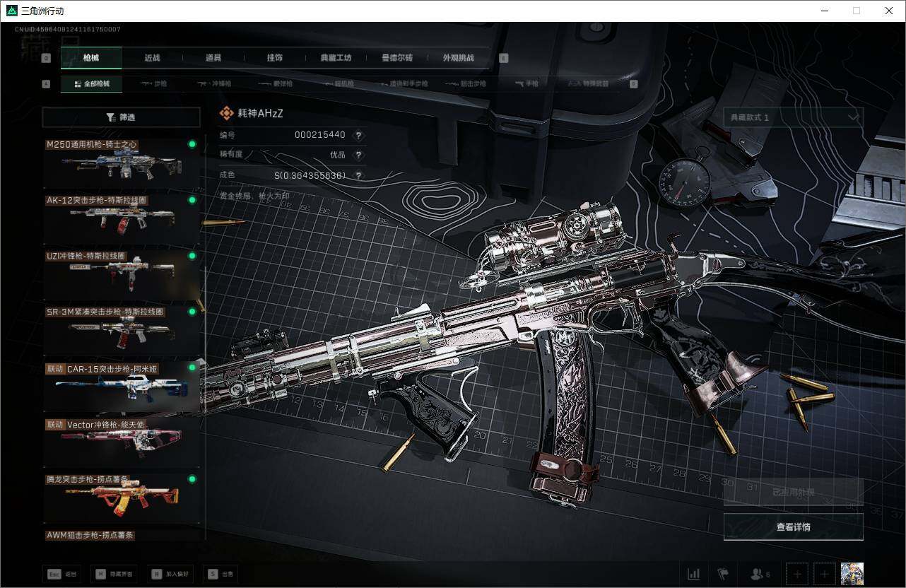Image resolution: width=906 pixels, height=588 pixels.
Task: Select 腾龙突击步枪-捞点薯条 skin
Action: (x=122, y=498)
